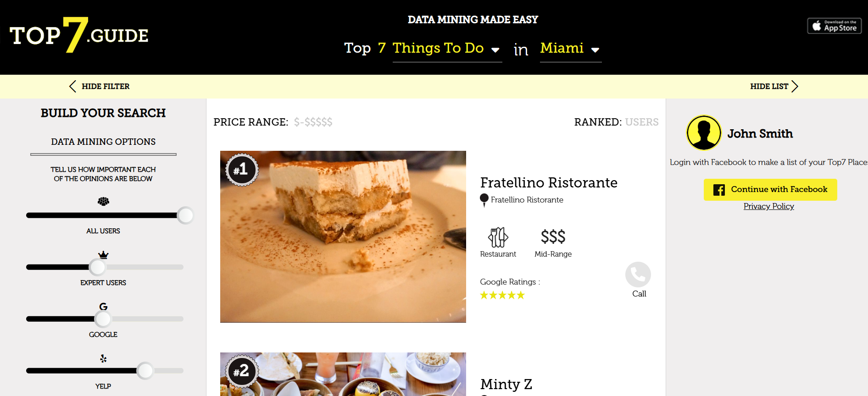Open the Miami city dropdown
Screen dimensions: 868x396
click(x=570, y=49)
